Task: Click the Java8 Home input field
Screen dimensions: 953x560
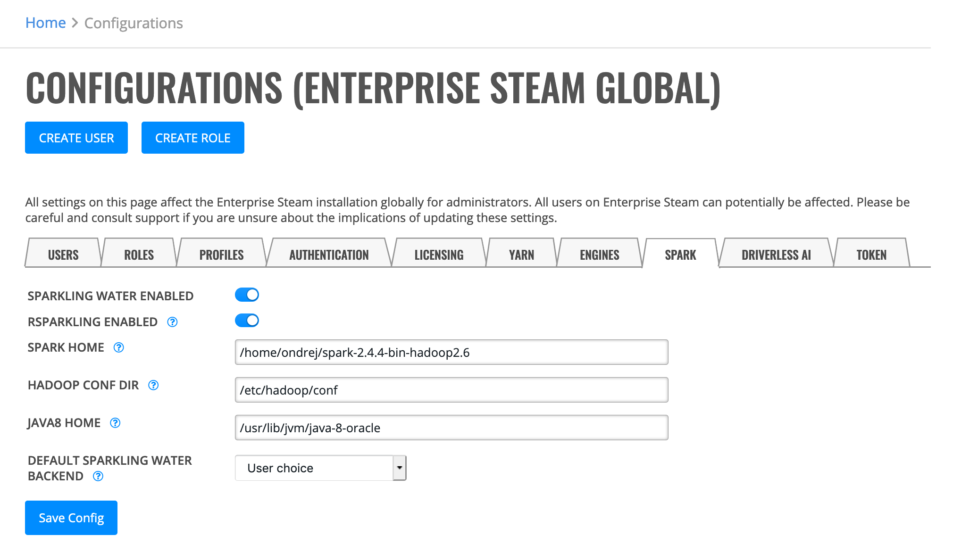Action: pyautogui.click(x=451, y=428)
